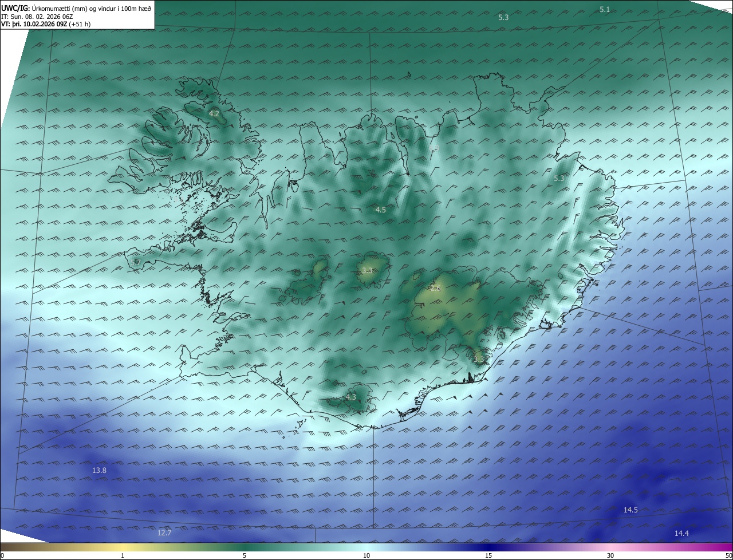
Task: Click the 5.7 value label off the west coast
Action: click(x=135, y=262)
